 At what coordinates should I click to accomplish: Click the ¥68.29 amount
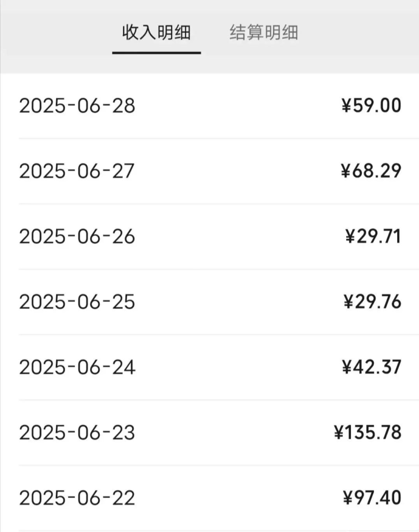tap(371, 171)
